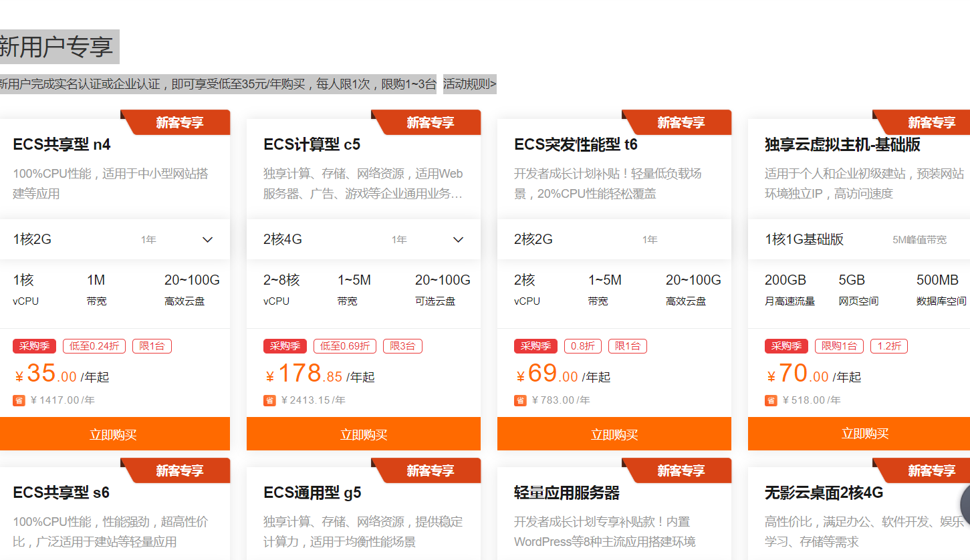Image resolution: width=970 pixels, height=560 pixels.
Task: Open the ECS通用型 g5 card title
Action: pos(312,493)
